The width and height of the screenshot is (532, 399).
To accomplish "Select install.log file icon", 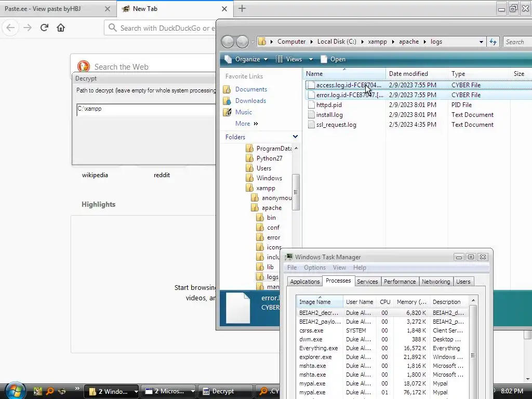I will pyautogui.click(x=311, y=115).
